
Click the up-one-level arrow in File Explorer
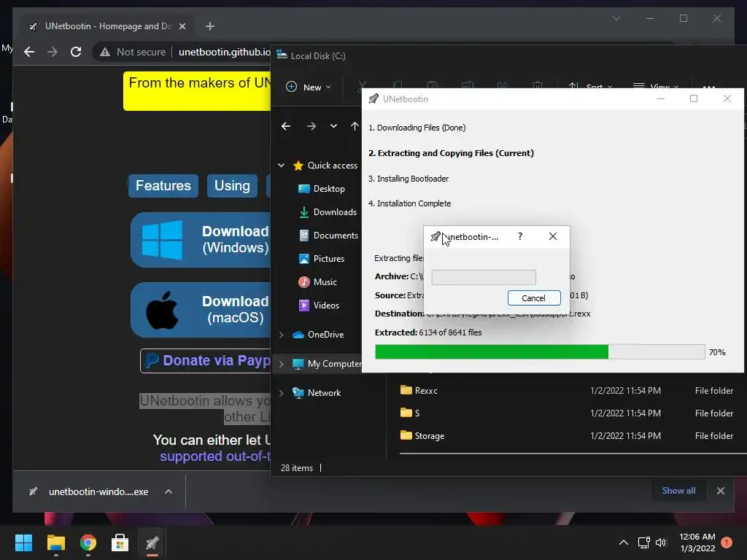point(355,126)
